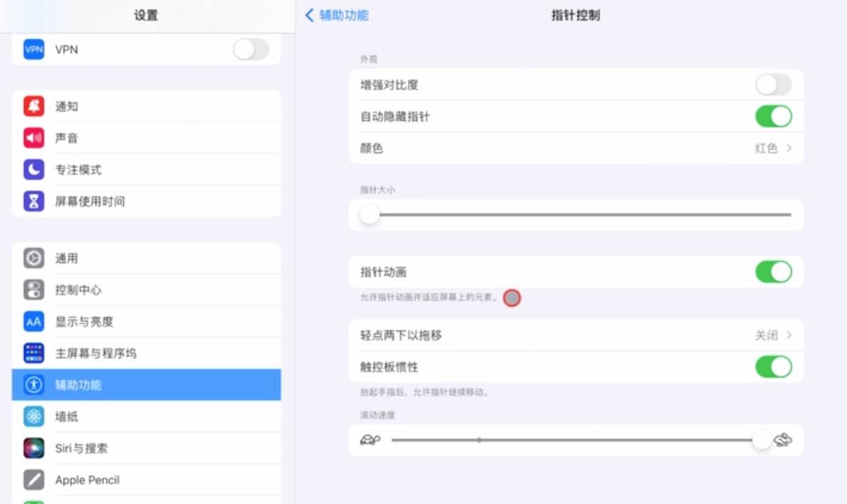Disable 自动隐藏指针
847x504 pixels.
pos(773,116)
